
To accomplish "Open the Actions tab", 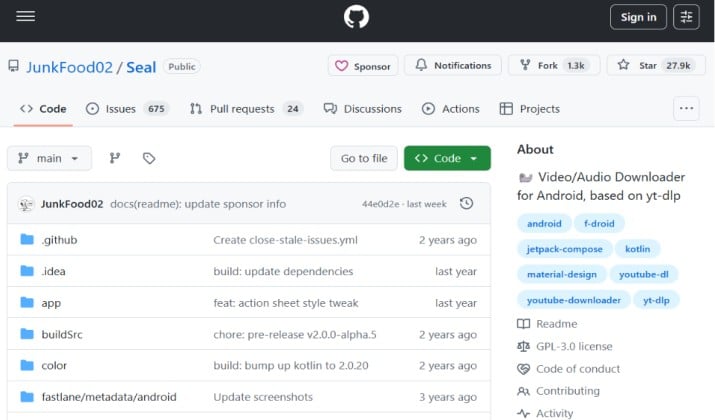I will [x=451, y=109].
